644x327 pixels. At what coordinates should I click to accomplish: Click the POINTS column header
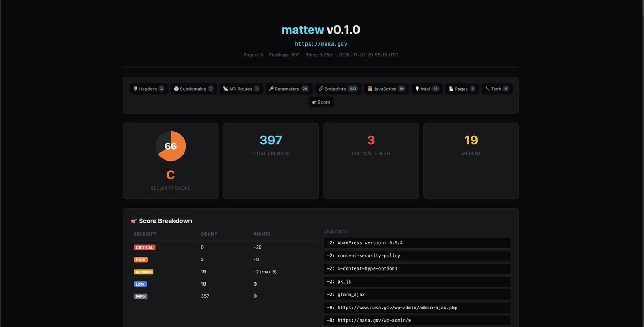tap(262, 235)
